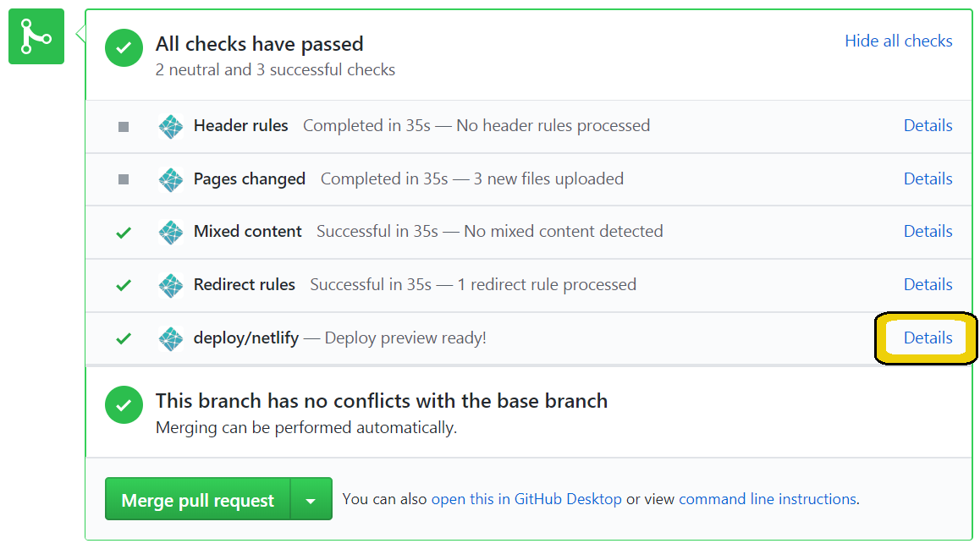The width and height of the screenshot is (980, 549).
Task: Click open this in GitHub Desktop link
Action: click(x=526, y=499)
